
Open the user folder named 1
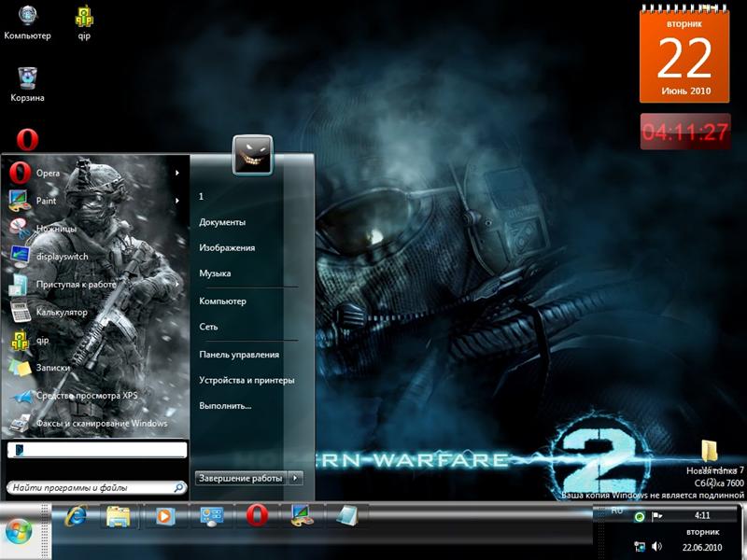coord(201,196)
